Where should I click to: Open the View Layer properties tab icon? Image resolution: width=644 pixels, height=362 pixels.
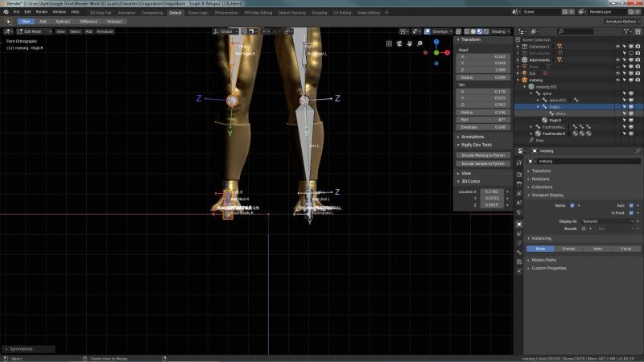(x=519, y=193)
